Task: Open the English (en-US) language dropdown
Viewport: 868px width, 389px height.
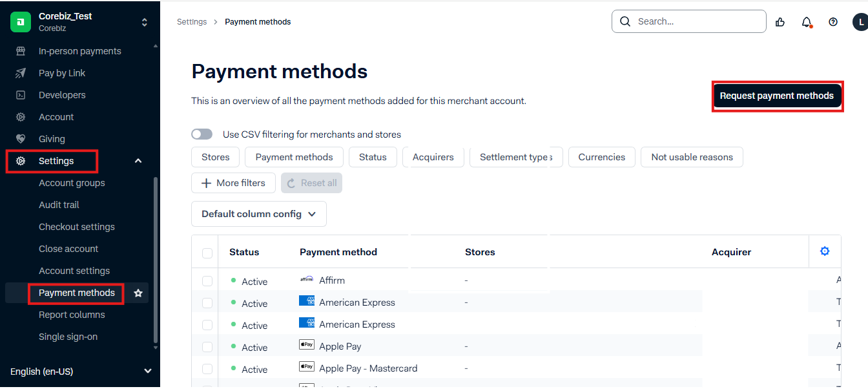Action: (80, 372)
